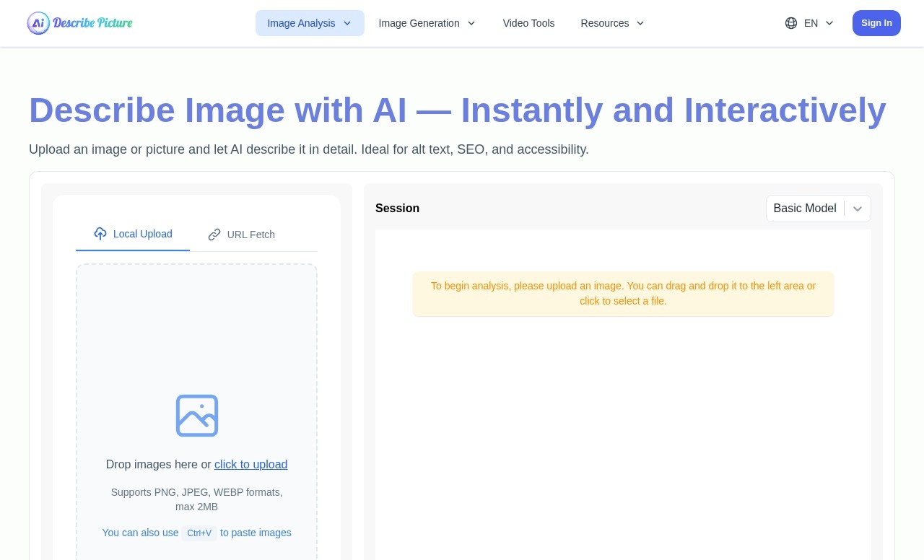This screenshot has width=924, height=560.
Task: Click the Describe Picture AI logo icon
Action: (x=38, y=23)
